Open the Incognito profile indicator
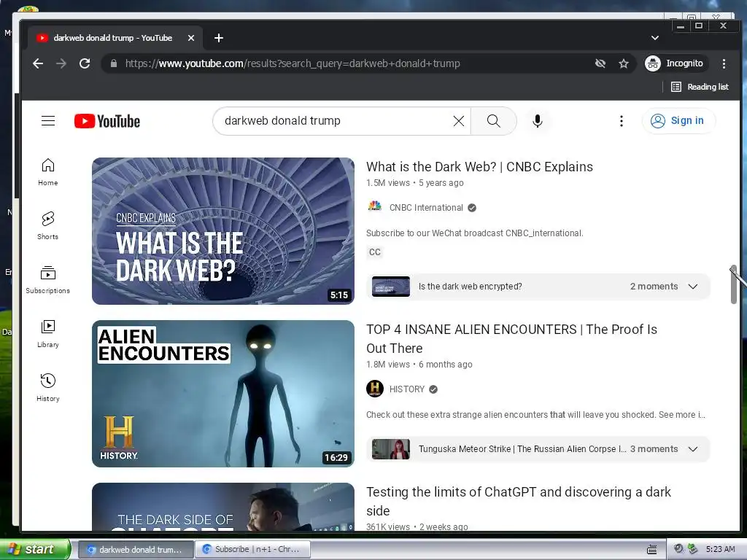This screenshot has width=747, height=560. [x=674, y=63]
